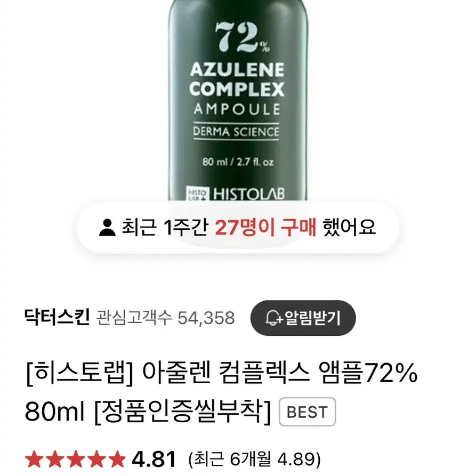Select the fourth red rating star
476x476 pixels.
point(96,459)
